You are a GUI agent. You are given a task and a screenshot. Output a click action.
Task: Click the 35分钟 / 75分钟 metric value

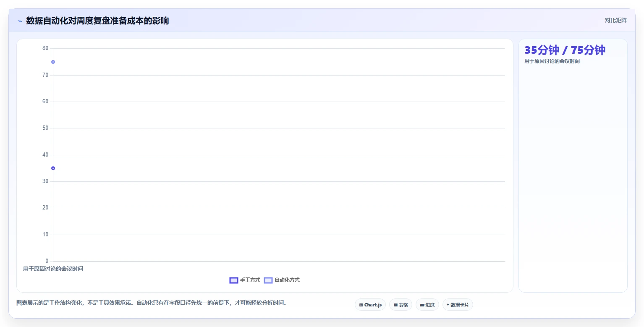pyautogui.click(x=565, y=50)
